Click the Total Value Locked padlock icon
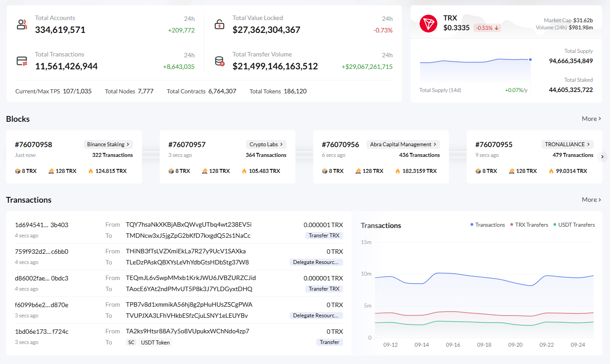 (219, 24)
